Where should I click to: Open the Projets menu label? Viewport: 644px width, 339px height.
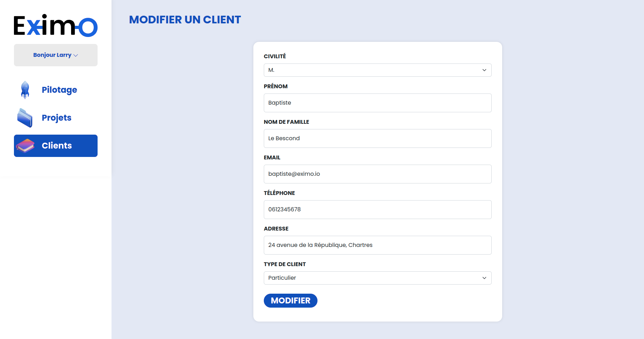(x=56, y=118)
